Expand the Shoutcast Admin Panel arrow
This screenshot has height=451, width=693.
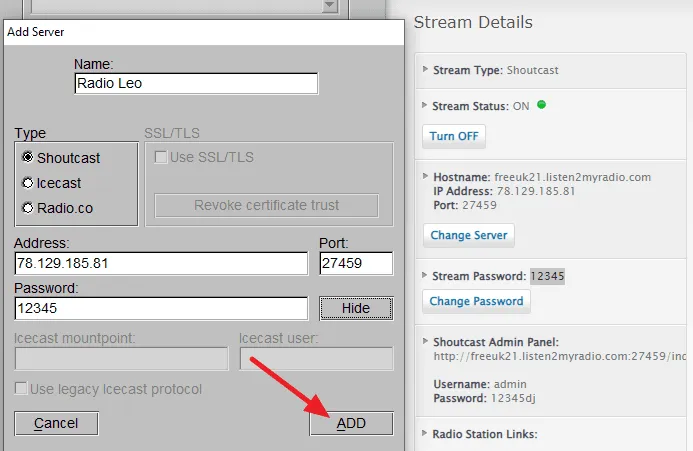(425, 341)
